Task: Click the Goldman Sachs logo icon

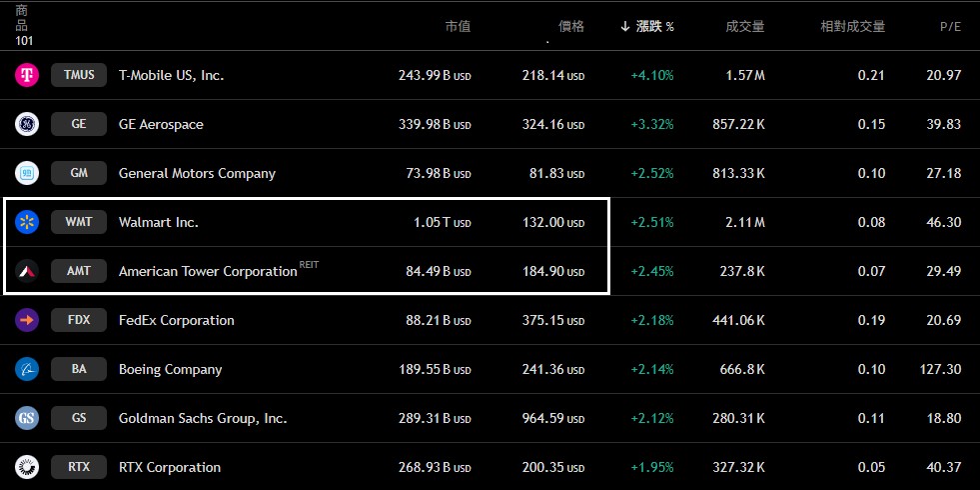Action: coord(27,418)
